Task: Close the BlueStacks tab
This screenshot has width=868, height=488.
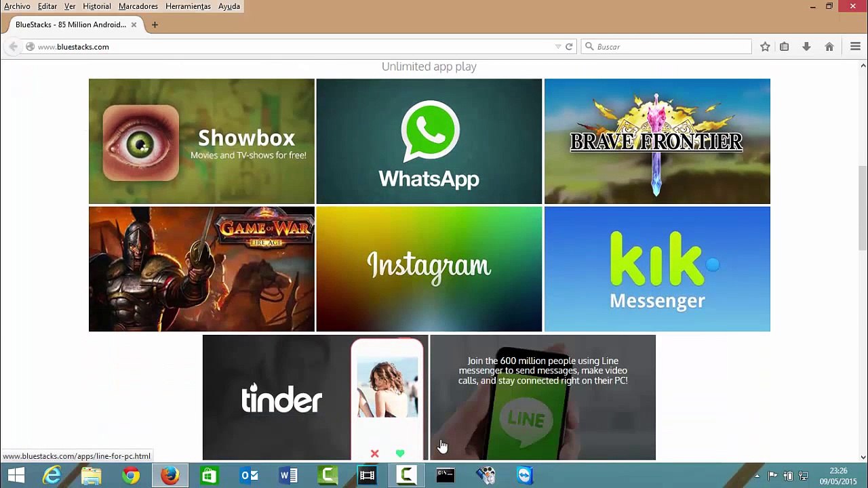Action: [x=134, y=24]
